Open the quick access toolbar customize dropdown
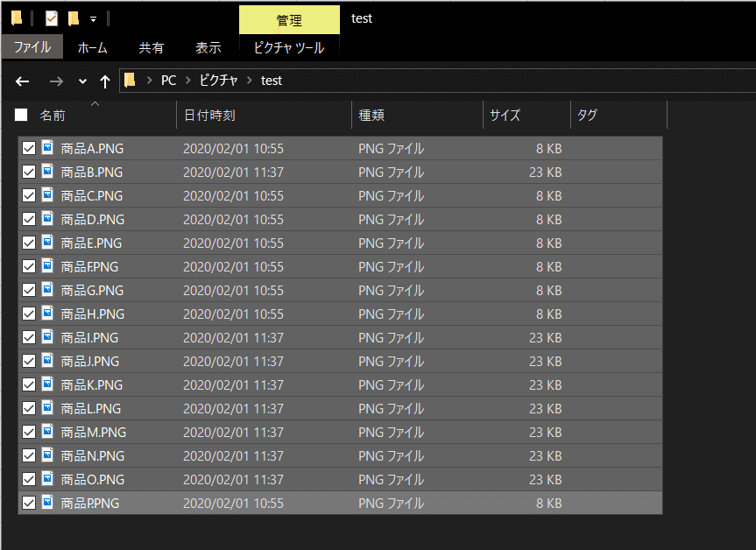Viewport: 756px width, 550px height. pos(93,19)
